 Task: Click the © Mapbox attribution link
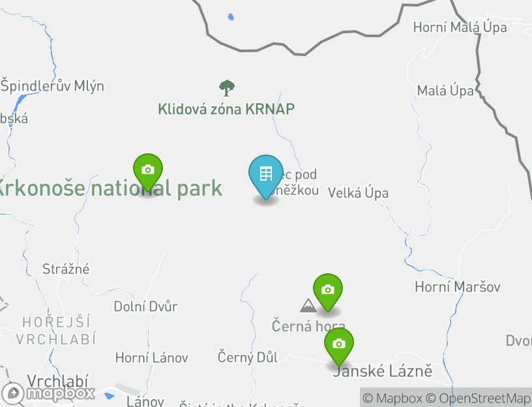pyautogui.click(x=392, y=398)
